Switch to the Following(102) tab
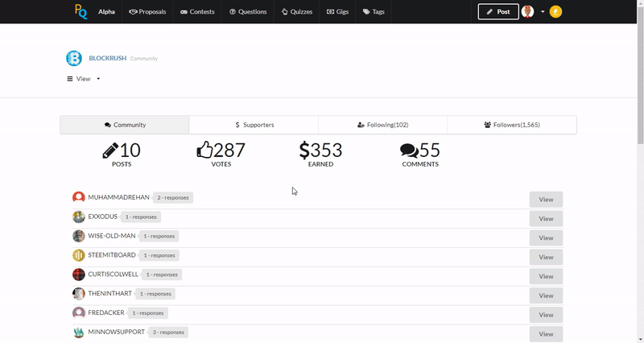Screen dimensions: 644x343 (383, 125)
